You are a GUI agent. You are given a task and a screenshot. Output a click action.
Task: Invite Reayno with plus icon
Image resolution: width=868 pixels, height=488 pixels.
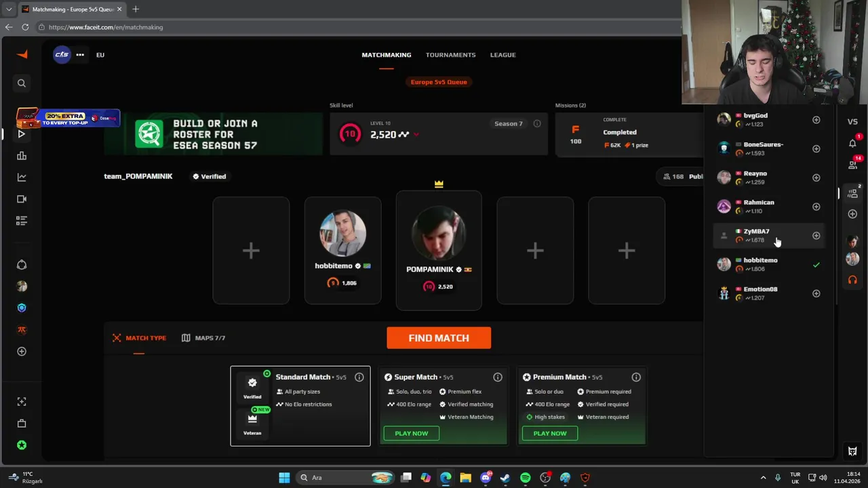coord(816,178)
